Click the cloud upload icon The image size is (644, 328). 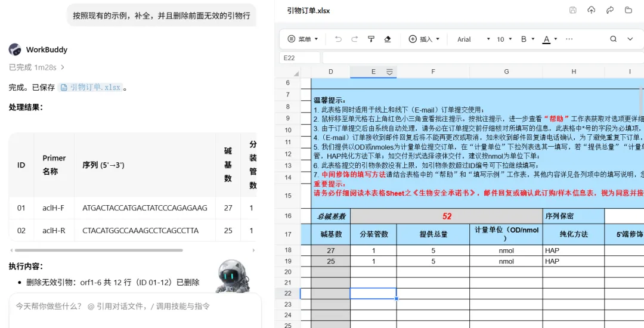[592, 10]
